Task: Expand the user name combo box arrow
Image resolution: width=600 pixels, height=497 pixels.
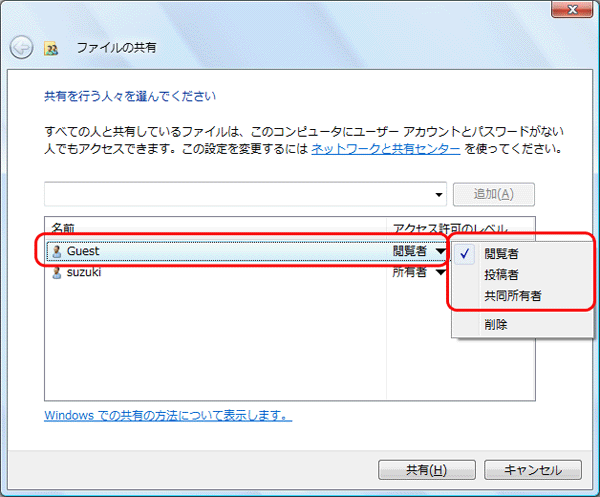Action: pos(440,194)
